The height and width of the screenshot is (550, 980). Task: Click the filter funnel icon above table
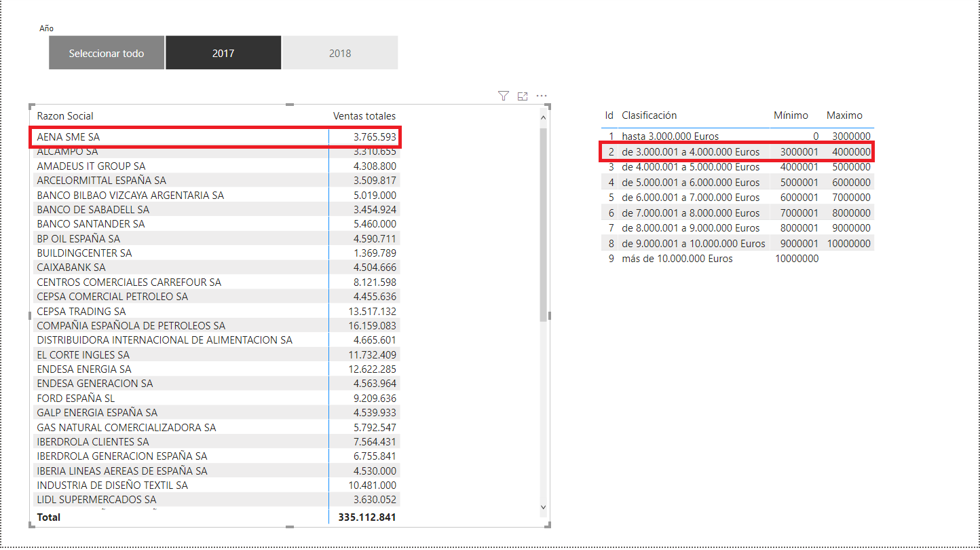coord(503,96)
